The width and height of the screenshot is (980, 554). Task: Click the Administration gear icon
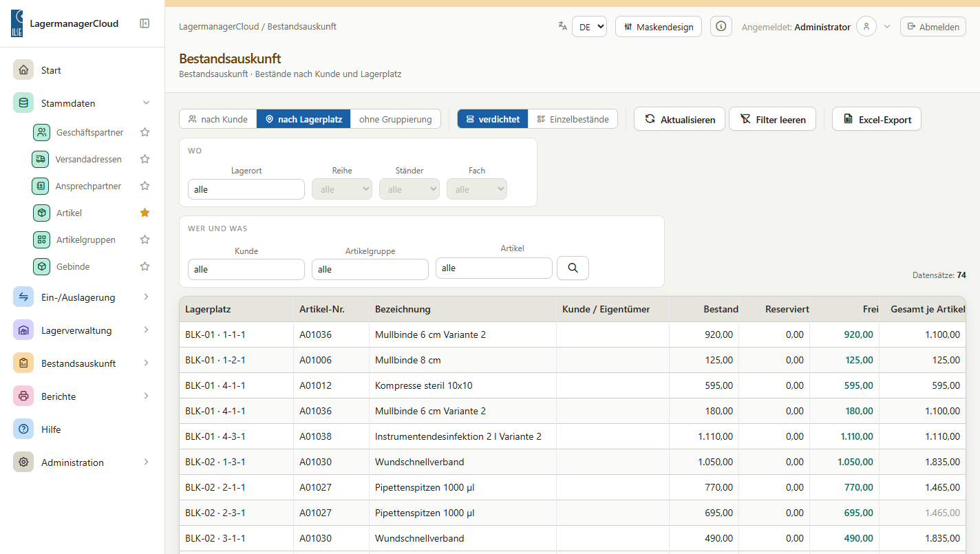click(x=23, y=462)
